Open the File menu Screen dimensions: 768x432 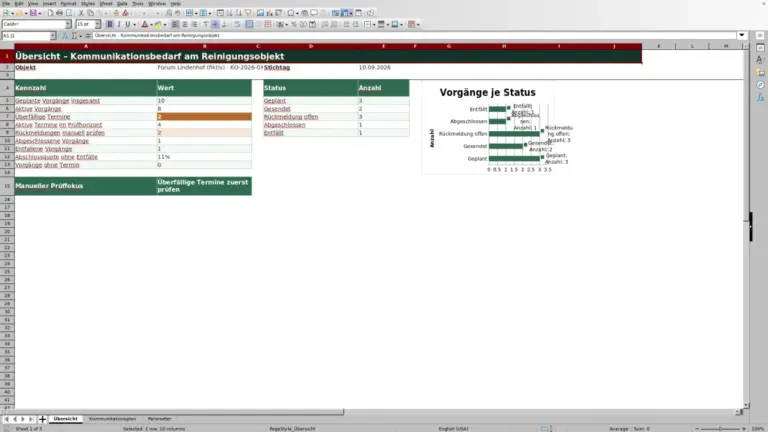click(x=6, y=3)
